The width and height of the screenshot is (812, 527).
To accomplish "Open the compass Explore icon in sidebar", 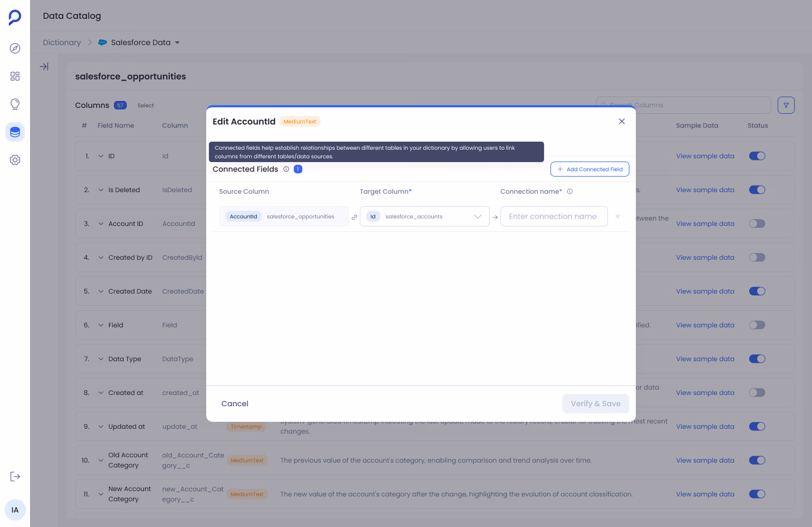I will pos(15,48).
